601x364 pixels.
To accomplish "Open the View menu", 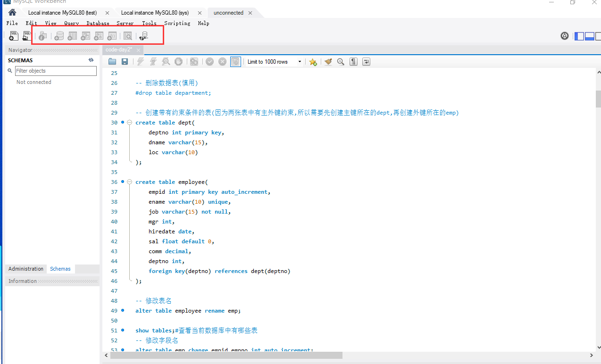I will (x=51, y=23).
